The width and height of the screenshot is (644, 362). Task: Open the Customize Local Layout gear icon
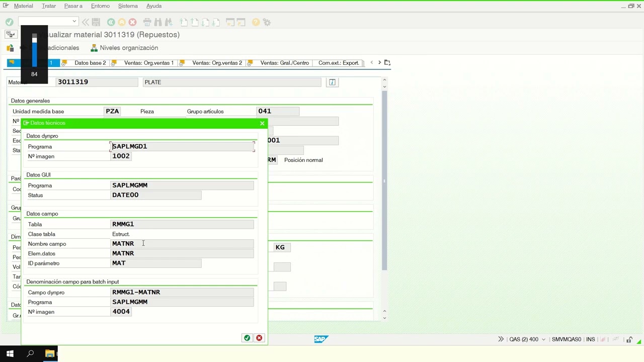pyautogui.click(x=267, y=22)
